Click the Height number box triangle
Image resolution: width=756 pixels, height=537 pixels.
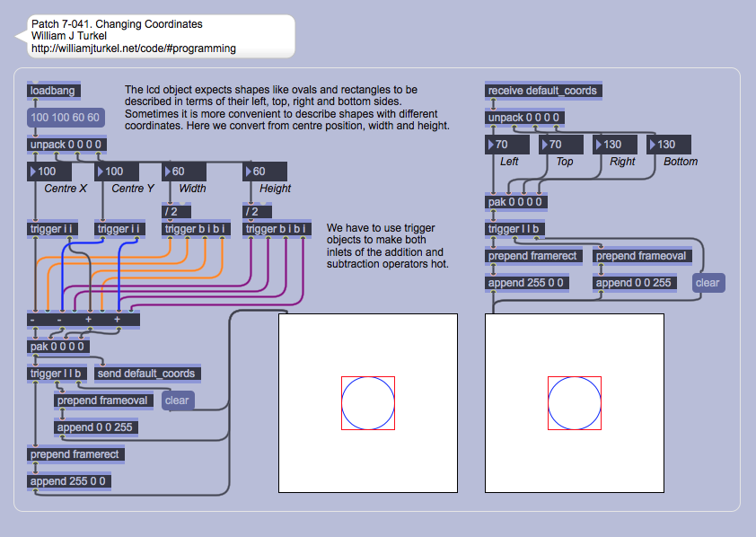click(x=248, y=172)
